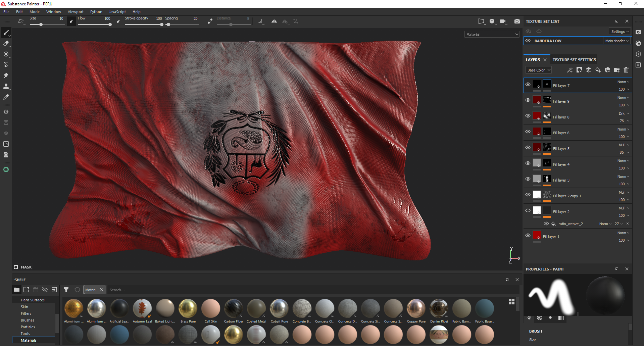Viewport: 644px width, 346px height.
Task: Add a new paint layer
Action: coord(589,70)
